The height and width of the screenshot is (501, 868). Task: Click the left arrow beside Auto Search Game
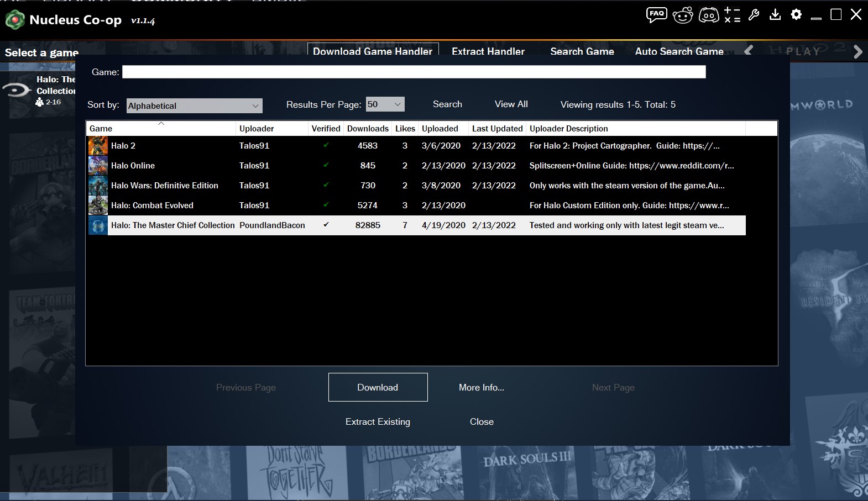(749, 51)
